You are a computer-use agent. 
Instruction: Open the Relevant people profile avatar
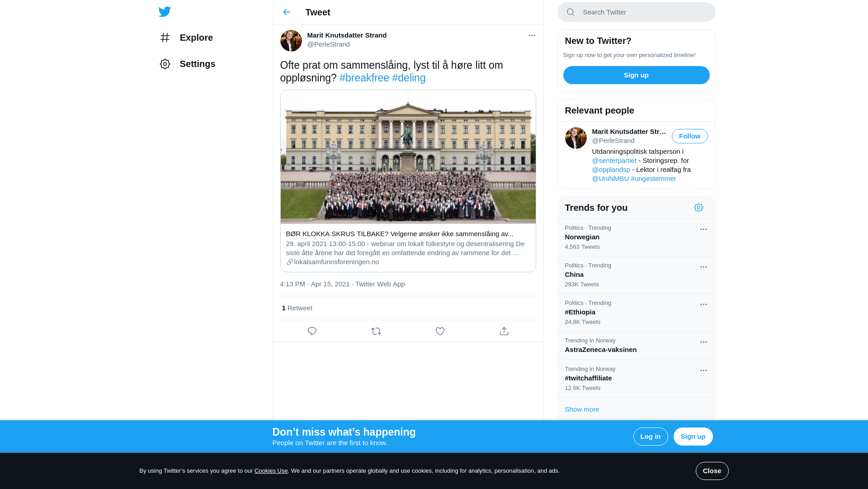(x=576, y=138)
